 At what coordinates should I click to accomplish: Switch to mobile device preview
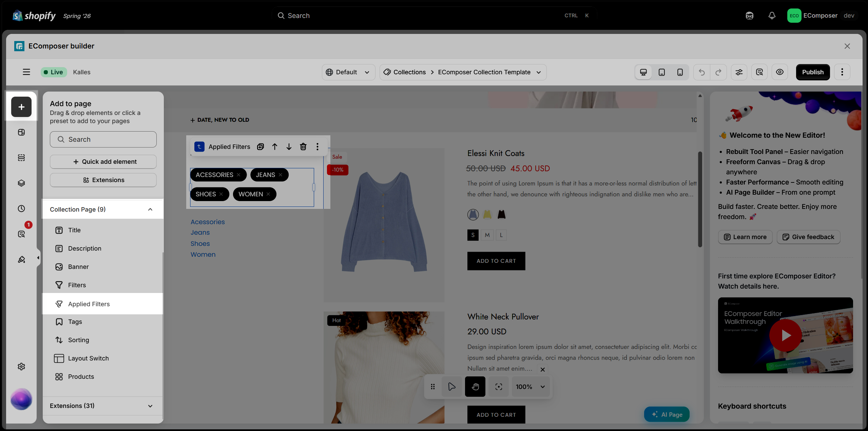point(680,72)
